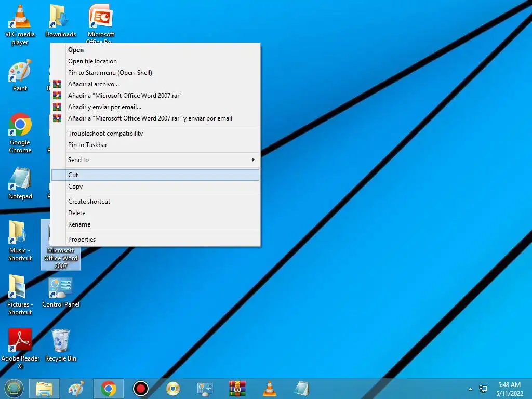Choose Delete from the context menu
Image resolution: width=532 pixels, height=399 pixels.
(156, 213)
